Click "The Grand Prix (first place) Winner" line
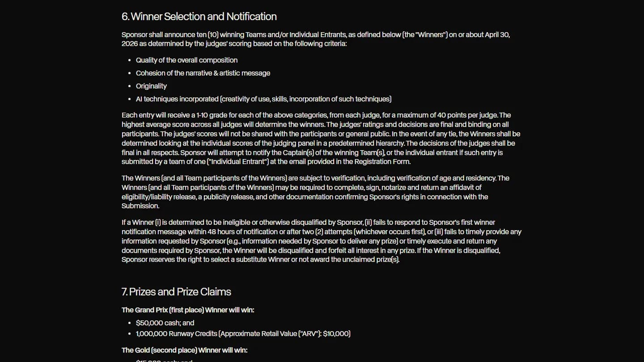 click(188, 310)
